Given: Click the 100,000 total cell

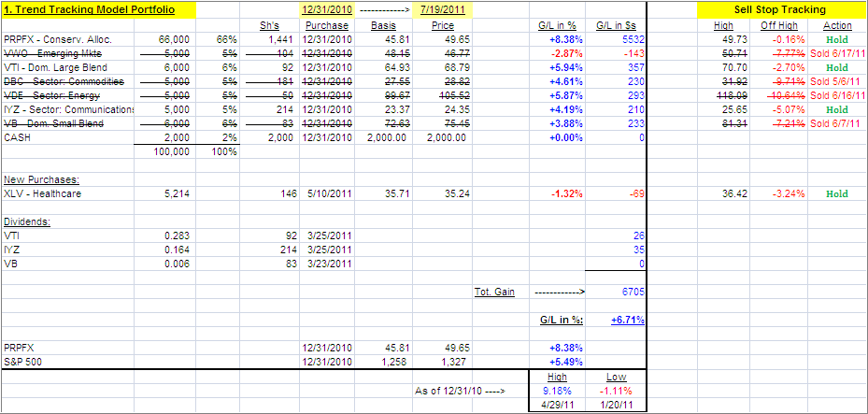Looking at the screenshot, I should (x=172, y=151).
